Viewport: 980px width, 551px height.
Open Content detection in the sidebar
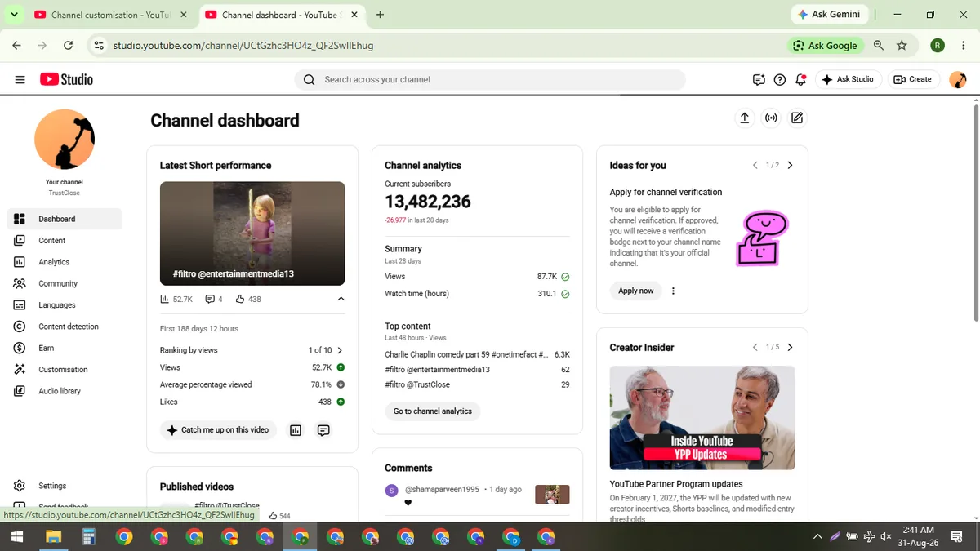65,327
